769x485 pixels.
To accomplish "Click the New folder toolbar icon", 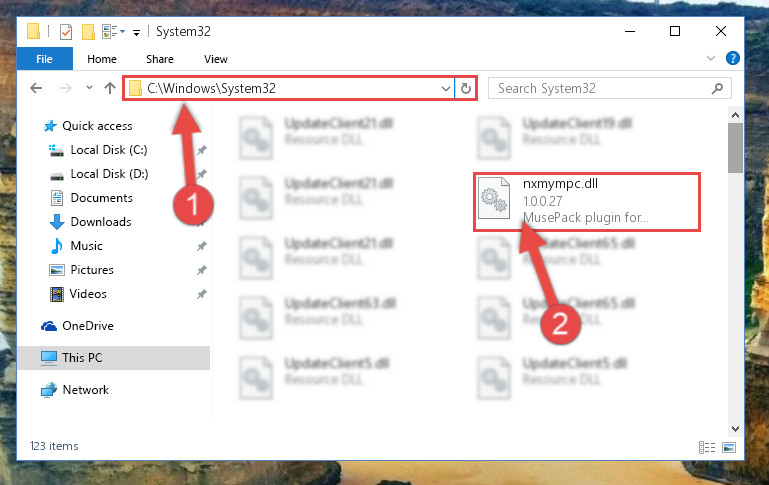I will (88, 32).
